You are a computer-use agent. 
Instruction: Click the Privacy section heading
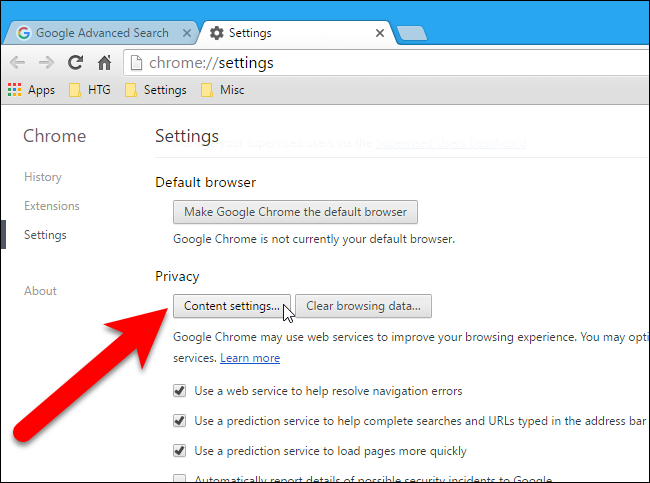tap(177, 277)
